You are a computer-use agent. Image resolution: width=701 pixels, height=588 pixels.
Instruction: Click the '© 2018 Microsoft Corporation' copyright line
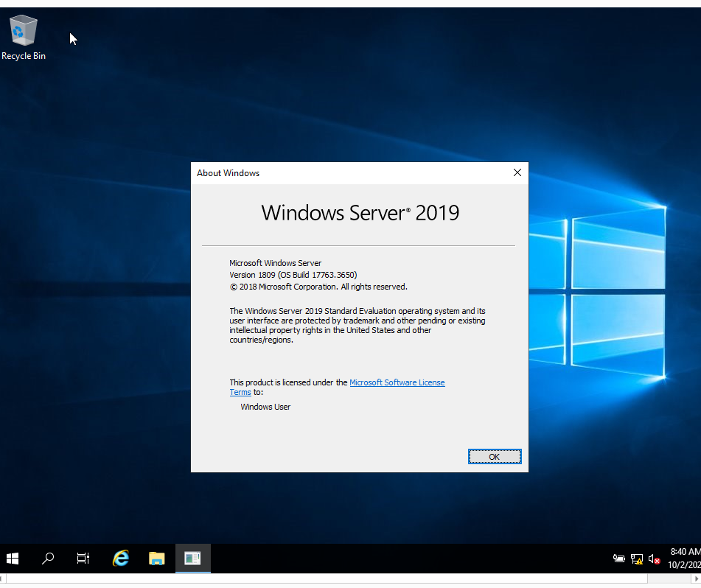[x=318, y=287]
